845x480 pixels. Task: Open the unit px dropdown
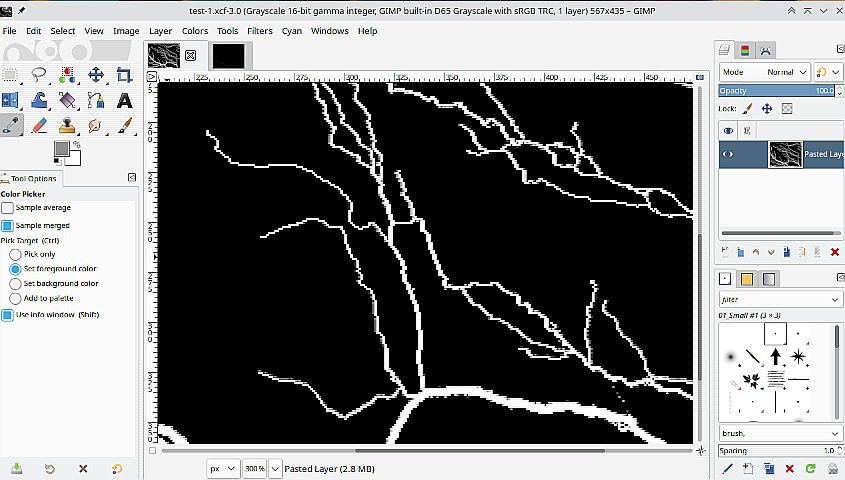click(223, 469)
